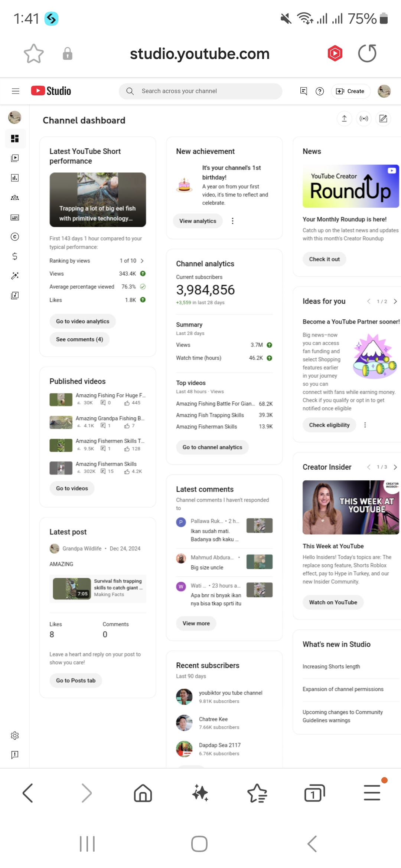401x868 pixels.
Task: Open Copyright in the sidebar
Action: click(x=15, y=237)
